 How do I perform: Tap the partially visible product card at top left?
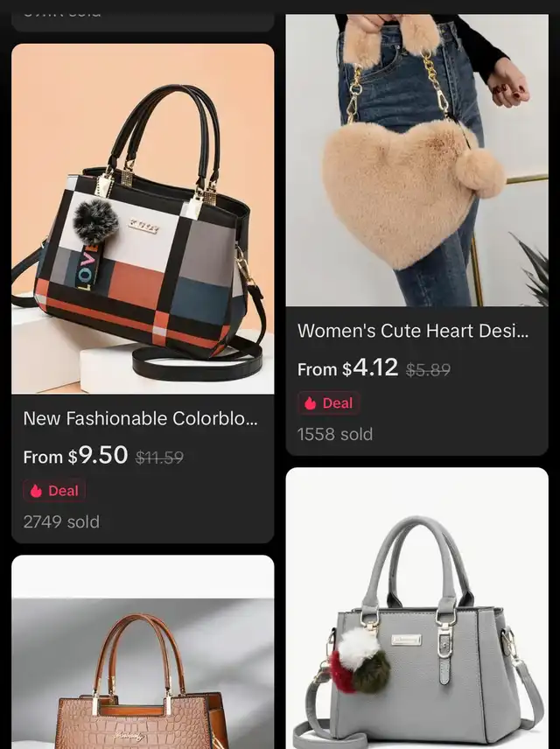[x=143, y=23]
